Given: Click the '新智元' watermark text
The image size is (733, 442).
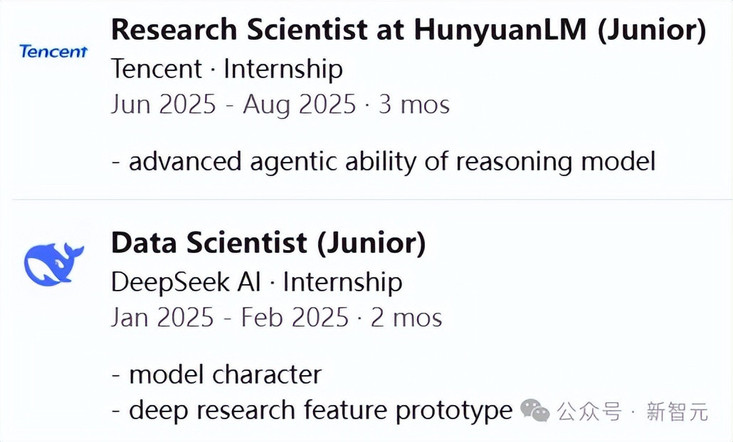Looking at the screenshot, I should 677,412.
